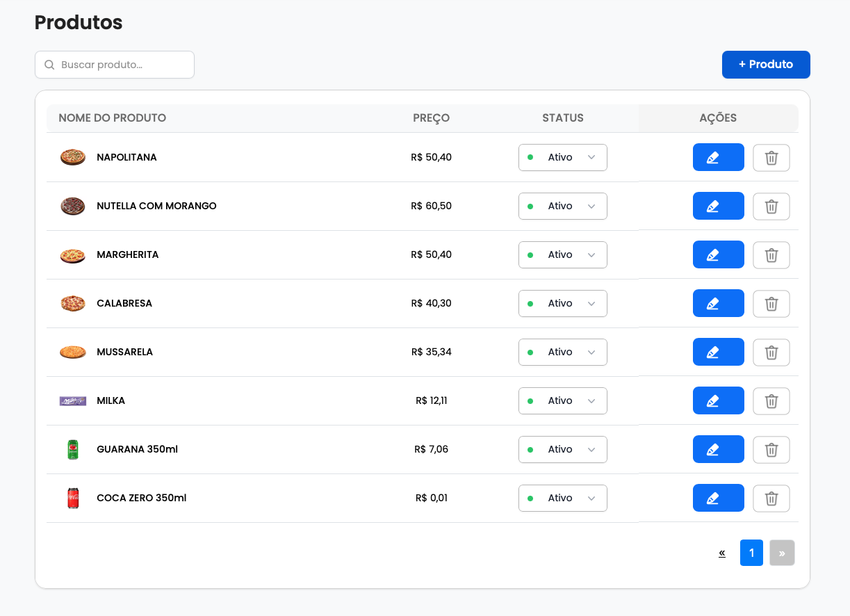Click the « previous page link
This screenshot has width=850, height=616.
coord(721,553)
